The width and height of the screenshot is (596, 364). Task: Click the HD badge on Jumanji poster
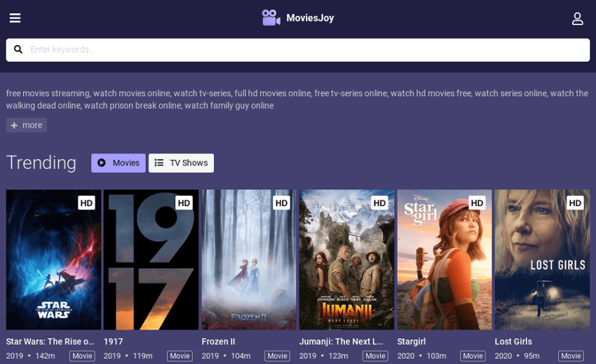click(x=379, y=203)
